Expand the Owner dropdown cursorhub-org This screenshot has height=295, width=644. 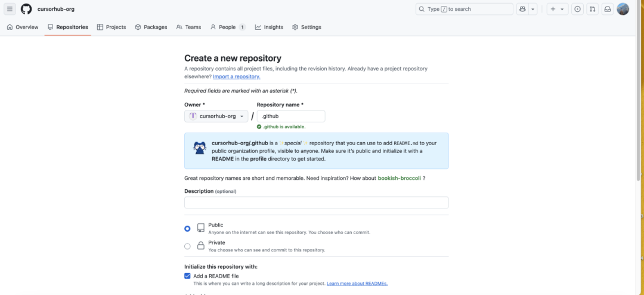(216, 116)
